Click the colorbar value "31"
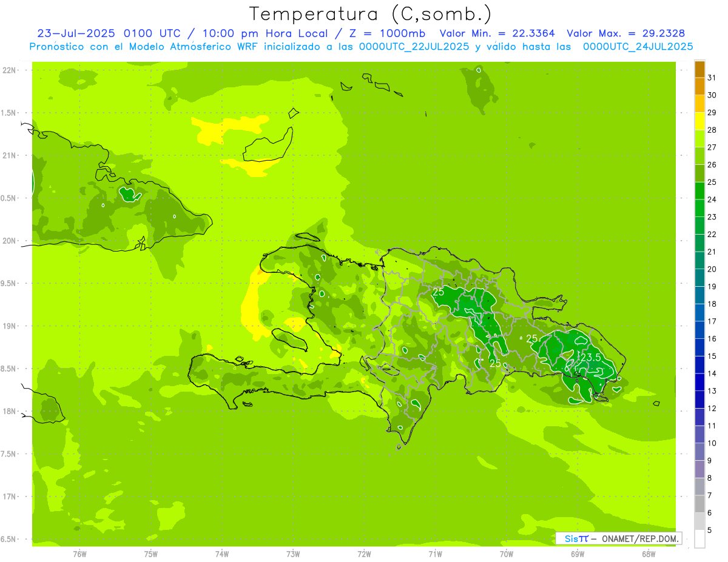This screenshot has height=562, width=728. [712, 78]
